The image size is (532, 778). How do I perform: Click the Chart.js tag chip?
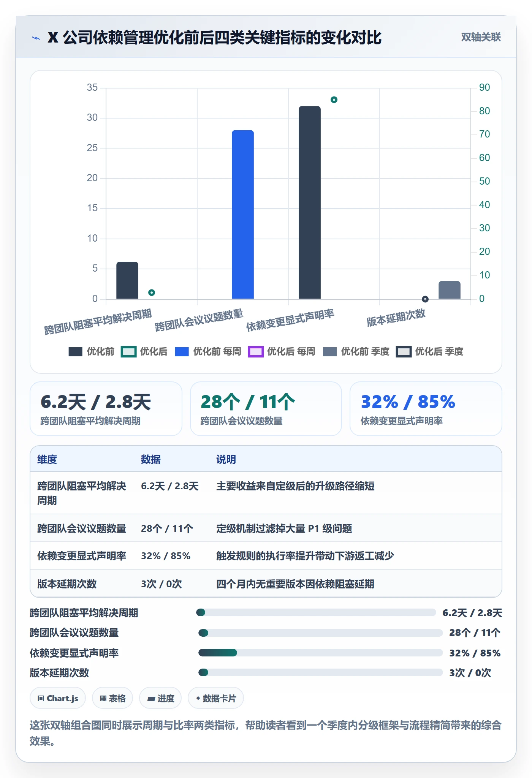58,698
